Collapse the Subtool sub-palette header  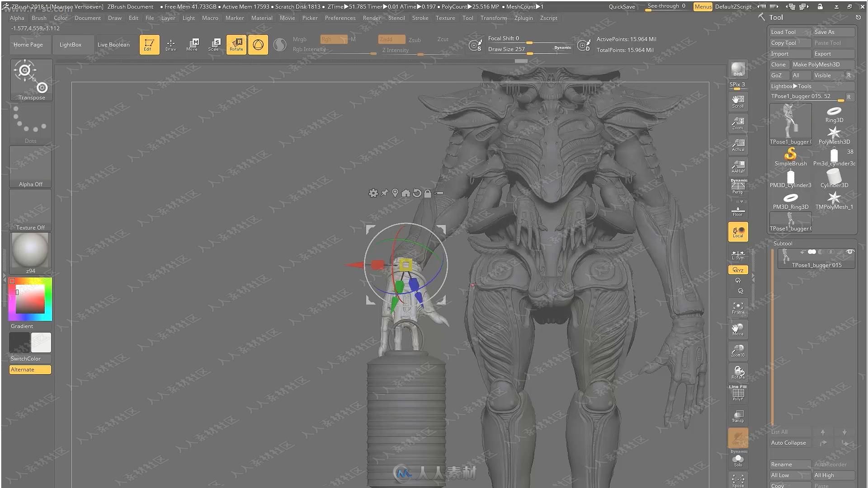(783, 243)
